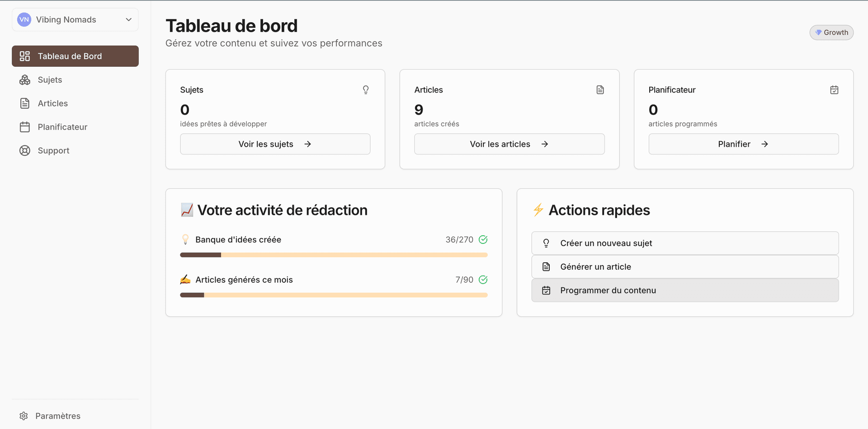
Task: Select the Support icon in the sidebar
Action: [x=24, y=150]
